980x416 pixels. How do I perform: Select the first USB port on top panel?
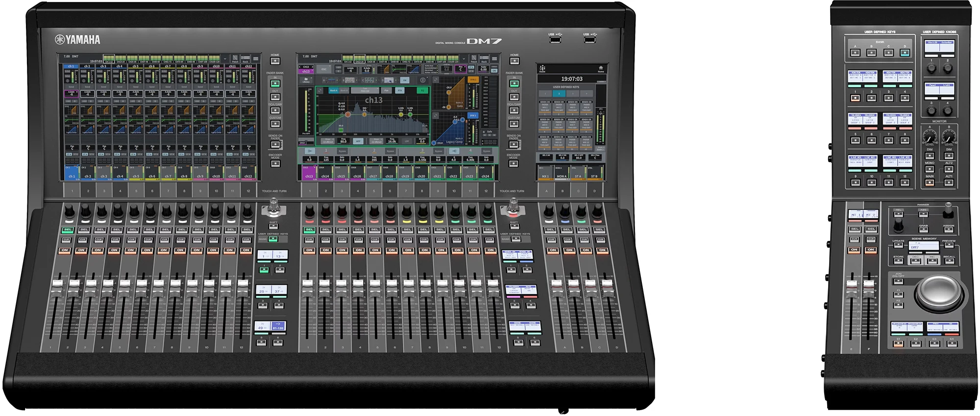(x=555, y=40)
